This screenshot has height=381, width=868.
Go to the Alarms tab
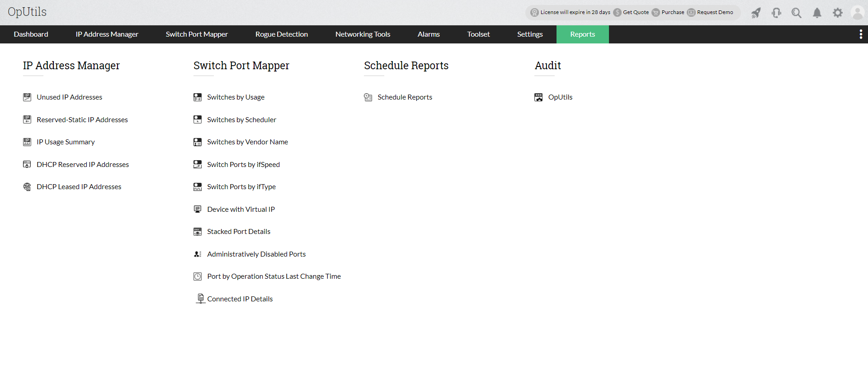click(x=429, y=34)
